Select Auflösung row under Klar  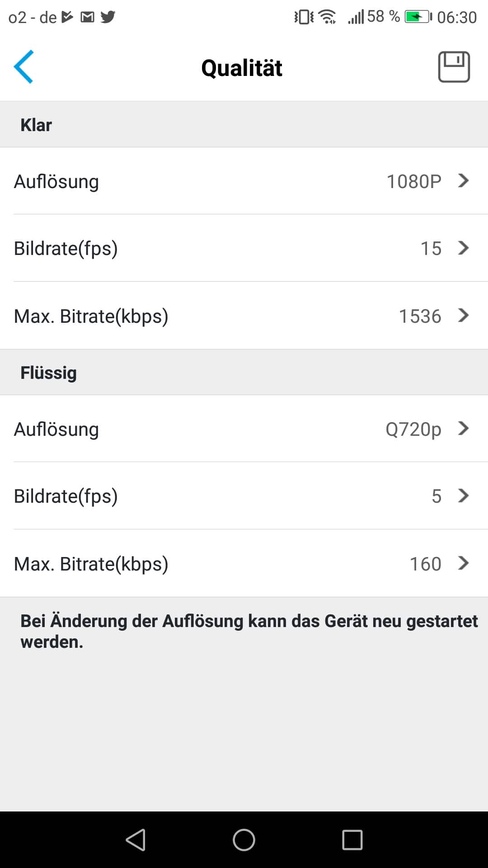[x=56, y=181]
